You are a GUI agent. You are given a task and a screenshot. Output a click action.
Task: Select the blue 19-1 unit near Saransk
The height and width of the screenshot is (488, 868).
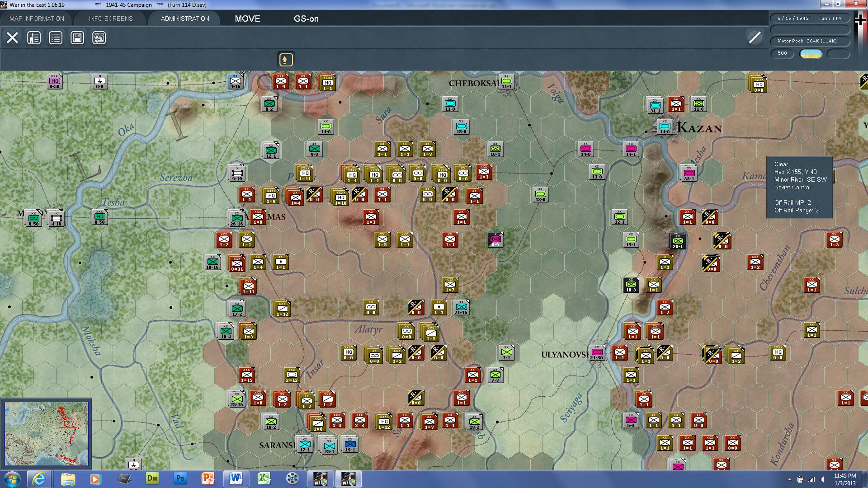[x=350, y=445]
